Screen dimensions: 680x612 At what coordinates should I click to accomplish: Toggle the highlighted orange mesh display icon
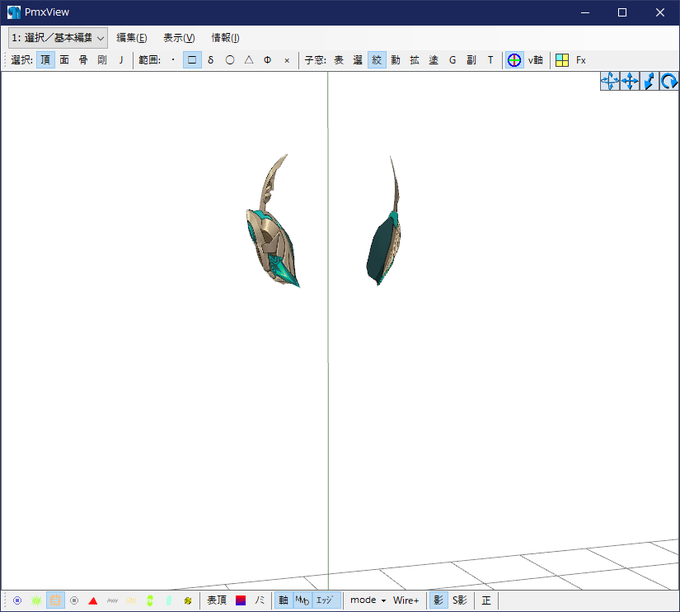click(56, 601)
